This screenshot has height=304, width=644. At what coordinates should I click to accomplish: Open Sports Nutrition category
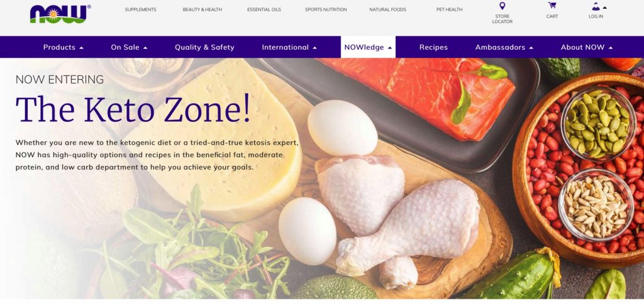point(326,9)
